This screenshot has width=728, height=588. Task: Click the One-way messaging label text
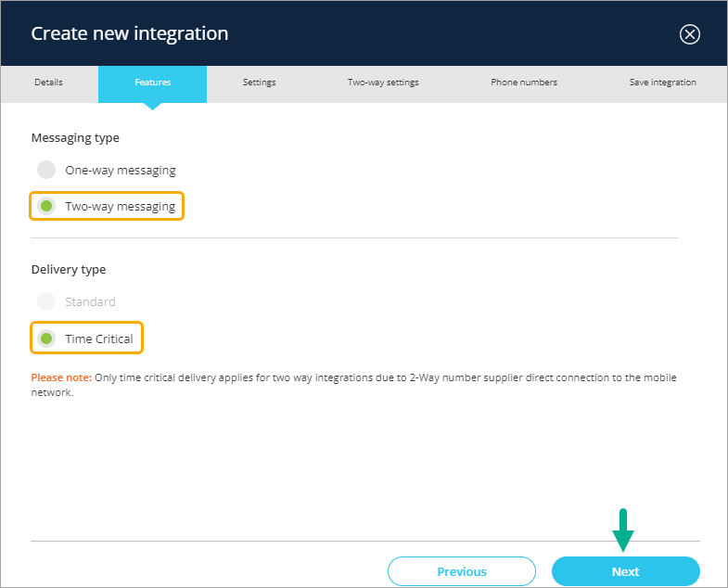pyautogui.click(x=121, y=171)
